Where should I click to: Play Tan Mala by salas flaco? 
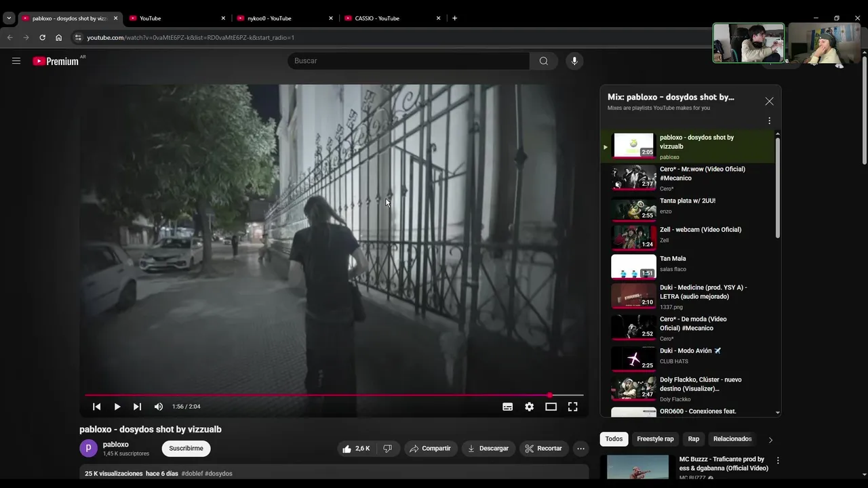coord(688,266)
